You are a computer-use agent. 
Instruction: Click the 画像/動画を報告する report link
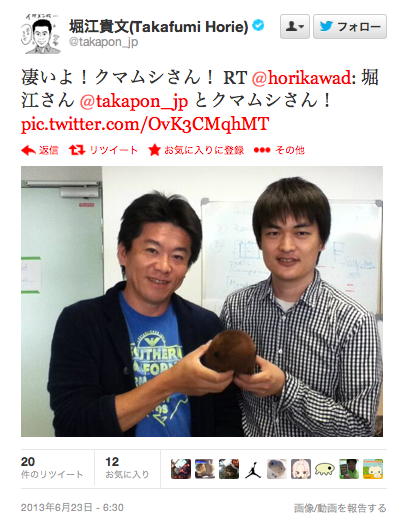340,508
